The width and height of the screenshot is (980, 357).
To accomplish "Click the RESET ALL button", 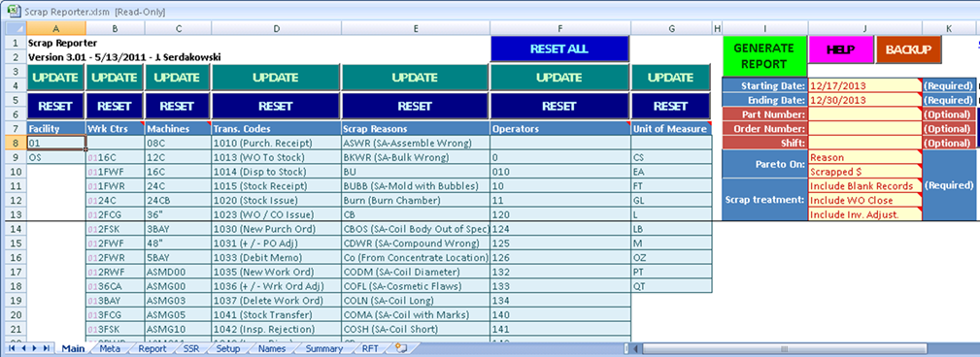I will pos(558,49).
